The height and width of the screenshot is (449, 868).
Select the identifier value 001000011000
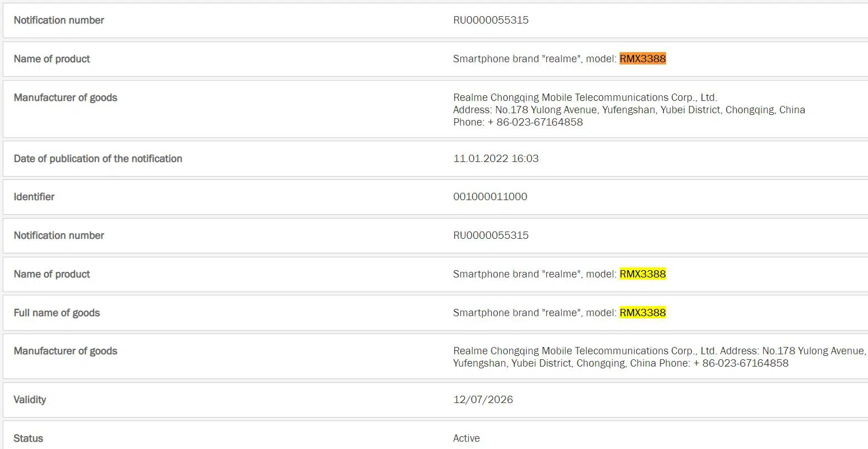click(x=490, y=197)
